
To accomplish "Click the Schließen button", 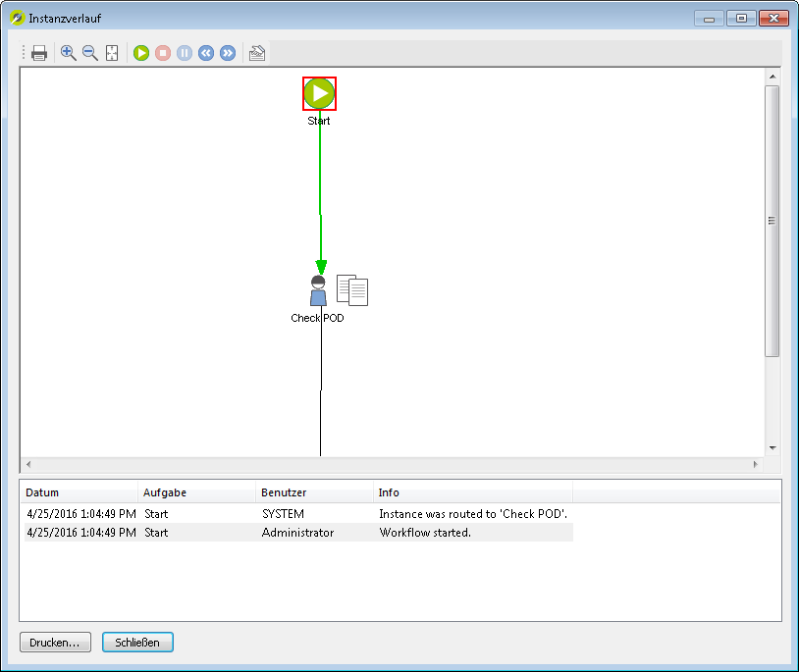I will coord(137,642).
